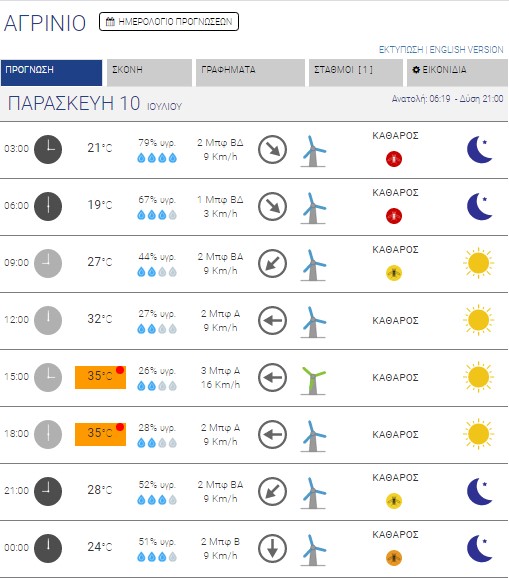
Task: Click the humidity droplets at 03:00
Action: 157,158
